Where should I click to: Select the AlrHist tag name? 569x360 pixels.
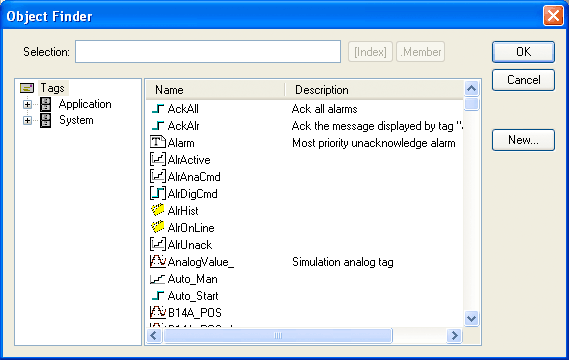[183, 210]
